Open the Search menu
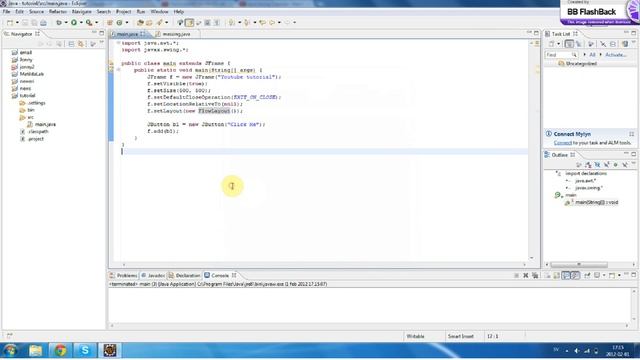 pyautogui.click(x=104, y=12)
